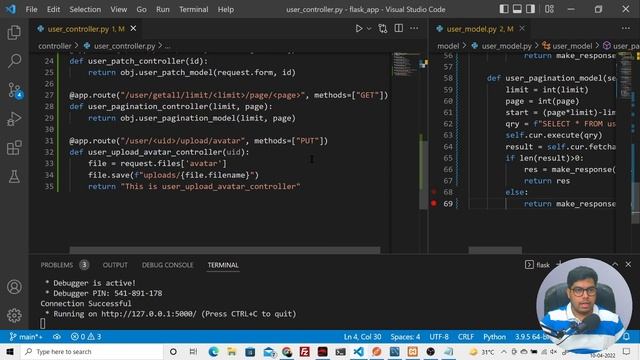This screenshot has width=640, height=360.
Task: Open the model breadcrumb folder
Action: (448, 46)
